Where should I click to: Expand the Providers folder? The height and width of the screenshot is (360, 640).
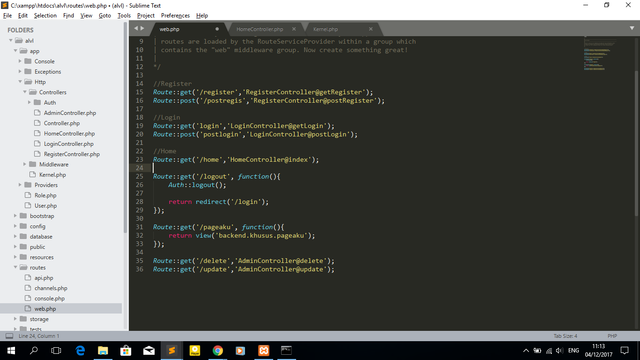click(20, 184)
